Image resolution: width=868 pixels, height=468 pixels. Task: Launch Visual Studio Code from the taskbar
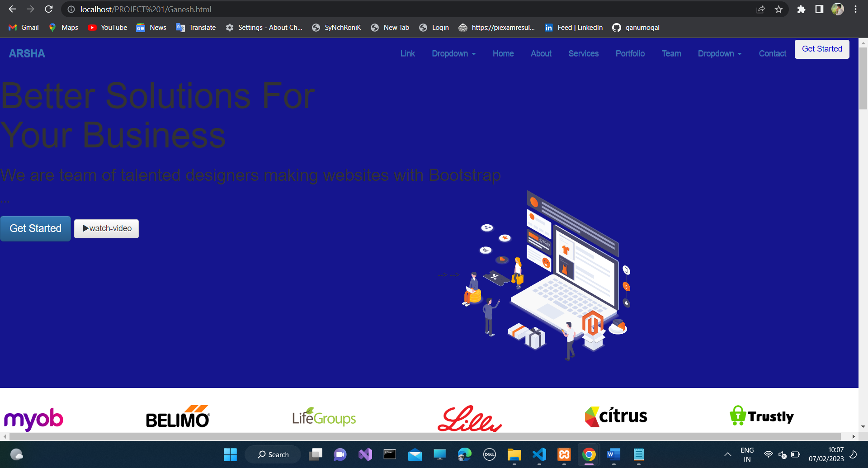coord(539,454)
